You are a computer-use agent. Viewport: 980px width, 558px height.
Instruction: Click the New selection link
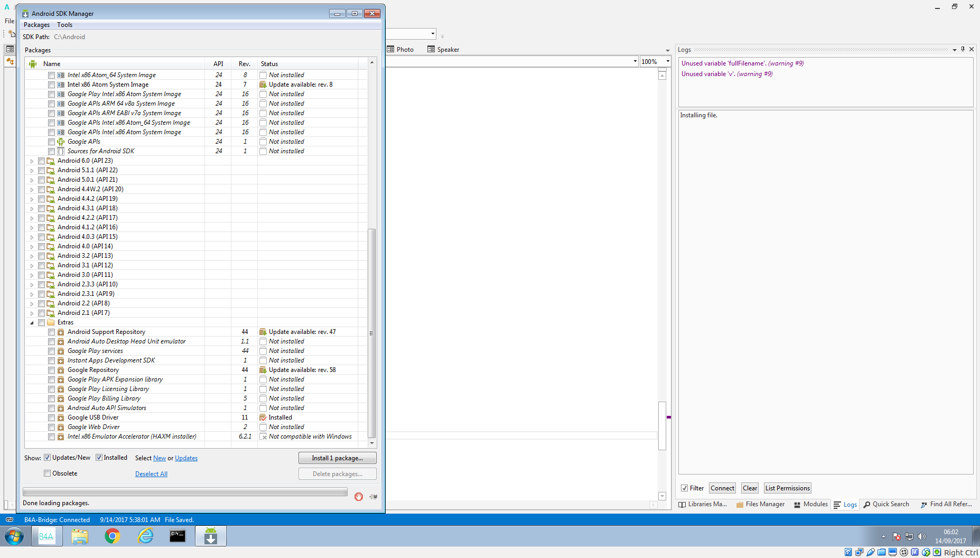pyautogui.click(x=160, y=458)
